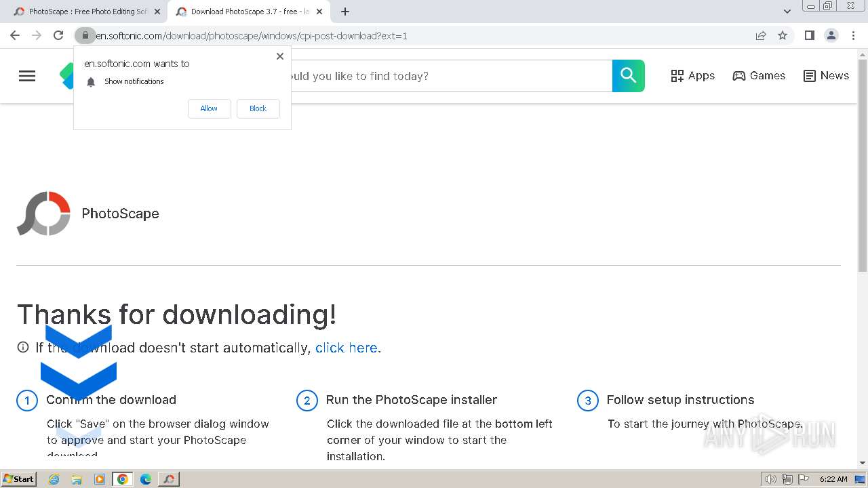Open File Explorer from taskbar

click(77, 479)
